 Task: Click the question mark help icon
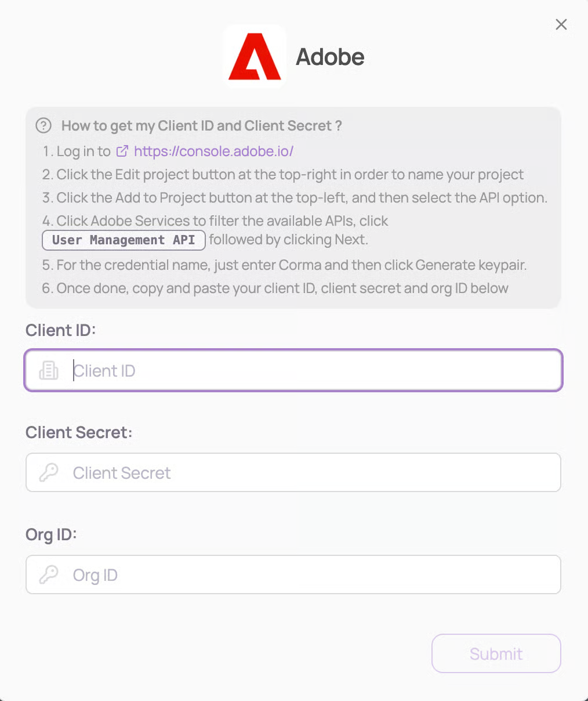coord(43,125)
